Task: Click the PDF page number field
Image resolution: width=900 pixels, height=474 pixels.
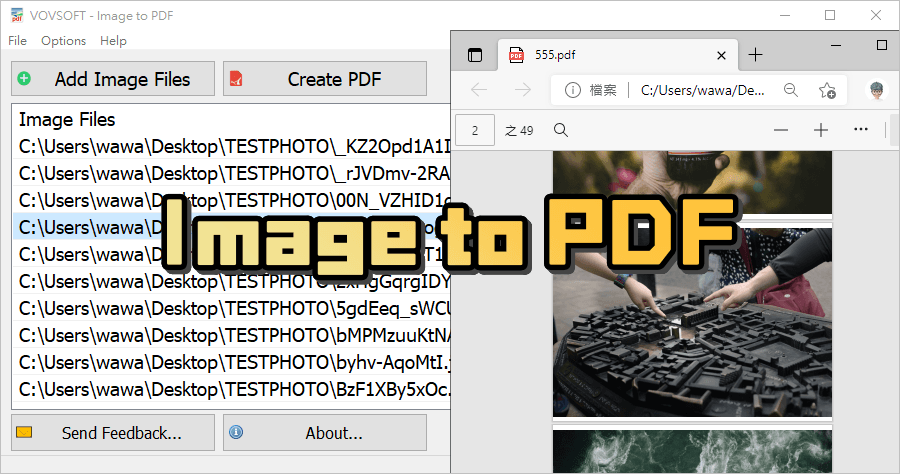Action: coord(475,130)
